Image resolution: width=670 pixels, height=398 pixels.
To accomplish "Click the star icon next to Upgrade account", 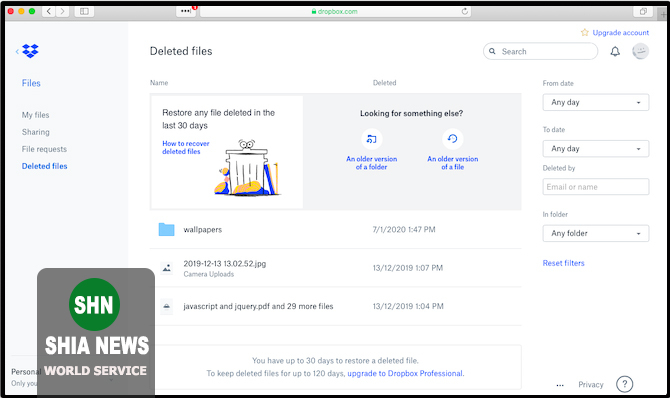I will pyautogui.click(x=585, y=32).
